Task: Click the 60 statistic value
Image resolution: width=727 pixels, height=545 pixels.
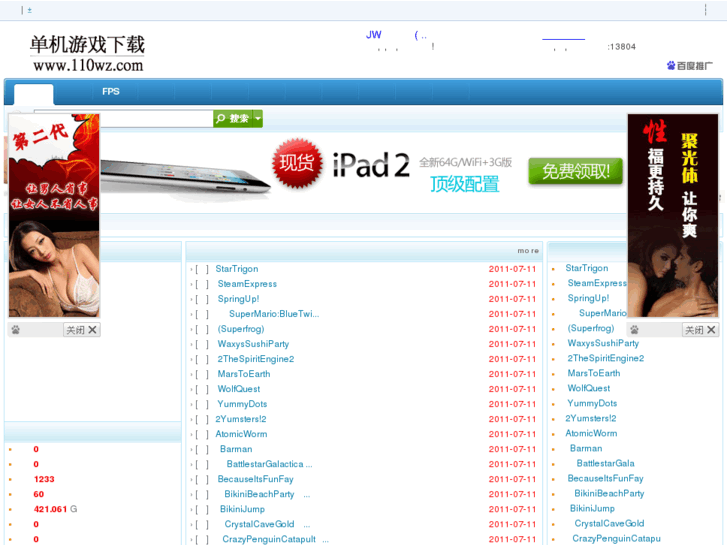Action: pyautogui.click(x=38, y=494)
